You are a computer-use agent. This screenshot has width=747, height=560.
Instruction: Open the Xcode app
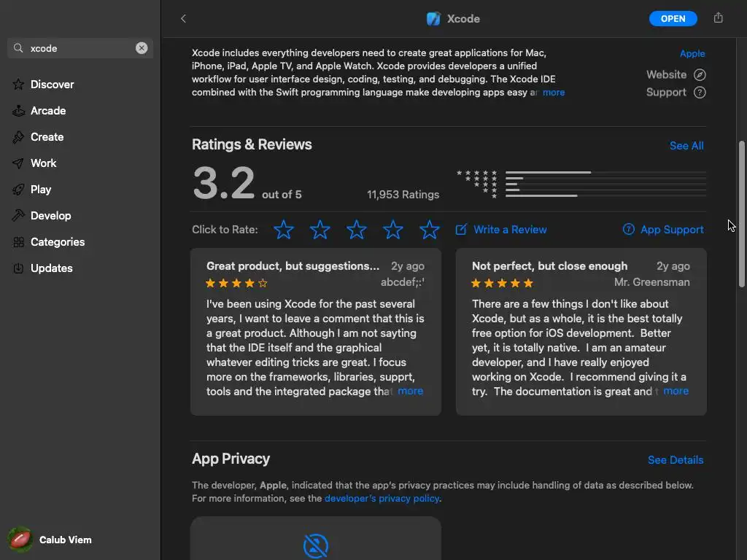(673, 18)
